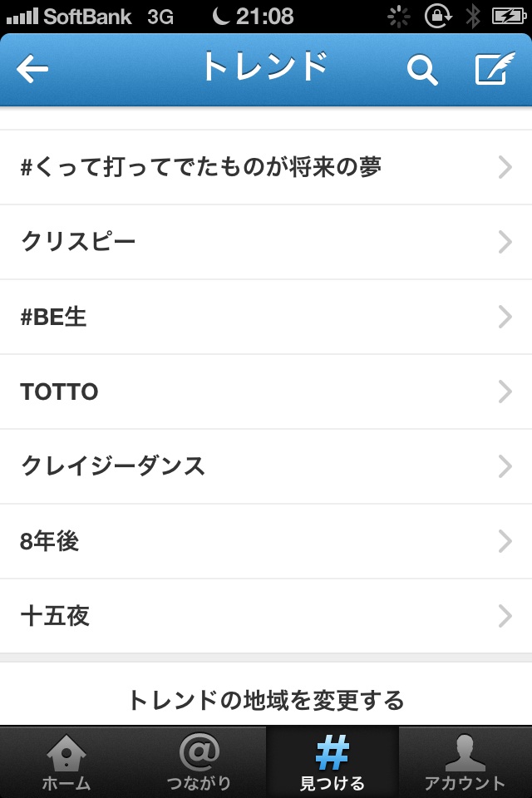Expand chevron next to 十五夜
The image size is (532, 798).
[x=505, y=616]
